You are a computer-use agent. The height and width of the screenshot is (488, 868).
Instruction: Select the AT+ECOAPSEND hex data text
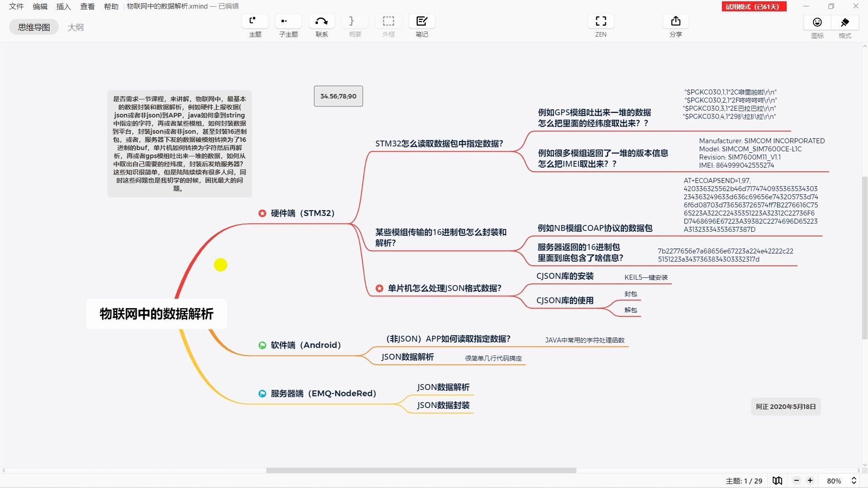click(x=750, y=205)
